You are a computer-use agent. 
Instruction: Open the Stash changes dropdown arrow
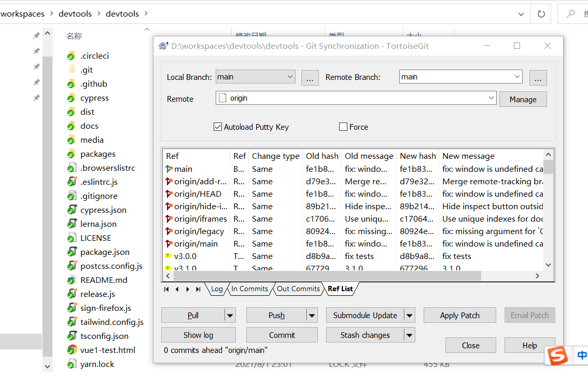click(x=409, y=335)
